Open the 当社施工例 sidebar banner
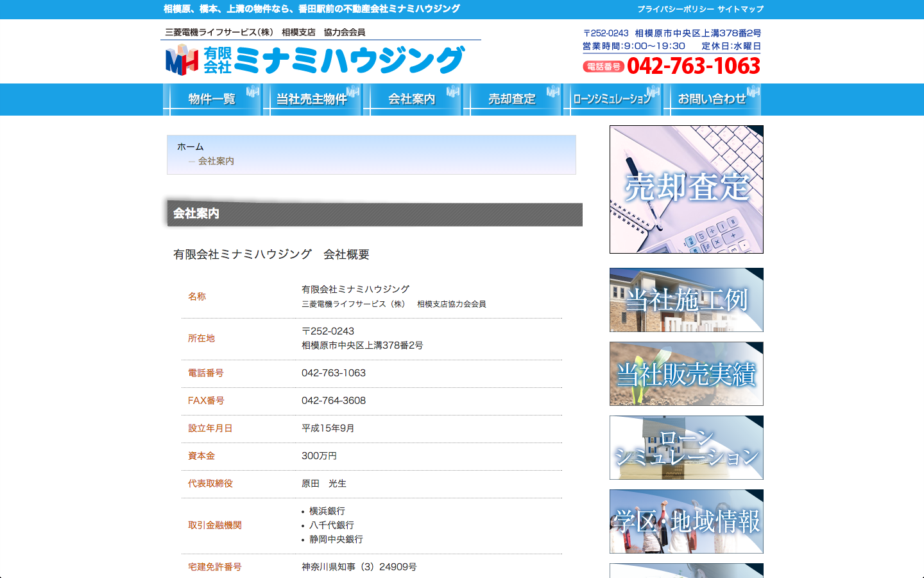 pyautogui.click(x=687, y=300)
